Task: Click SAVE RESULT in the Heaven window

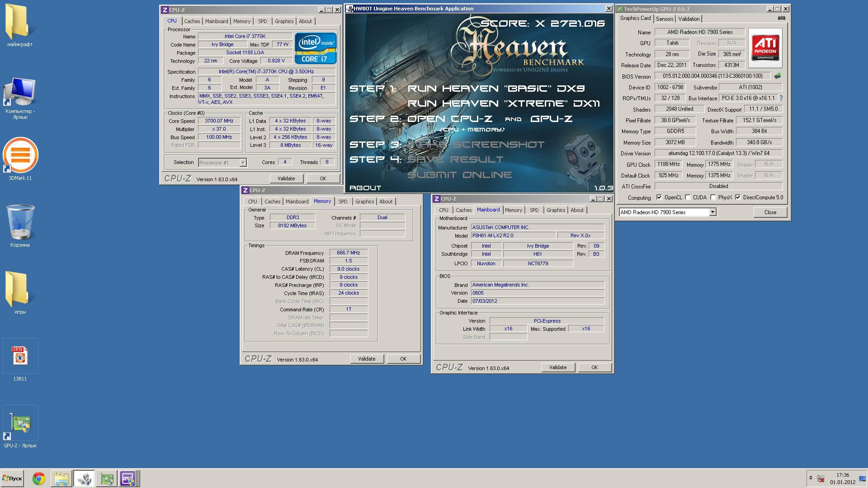Action: tap(455, 160)
